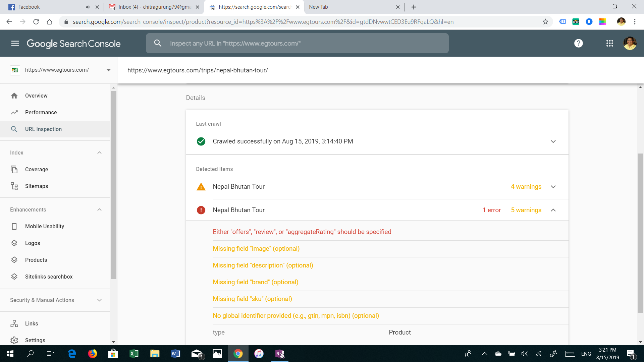Collapse the Enhancements section

pos(99,209)
